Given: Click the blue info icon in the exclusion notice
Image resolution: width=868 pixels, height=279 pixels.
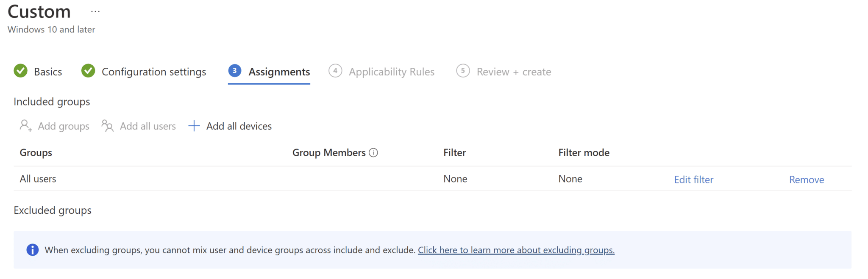Looking at the screenshot, I should (x=33, y=250).
